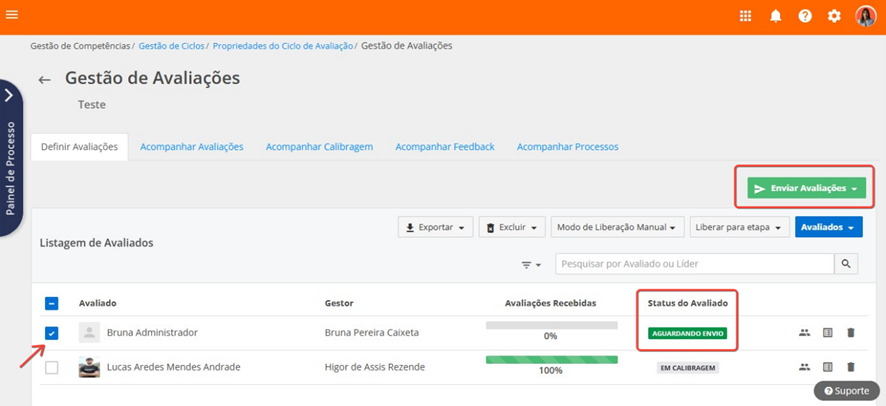Delete Bruna Administrador using the trash icon
The image size is (886, 406).
[851, 333]
